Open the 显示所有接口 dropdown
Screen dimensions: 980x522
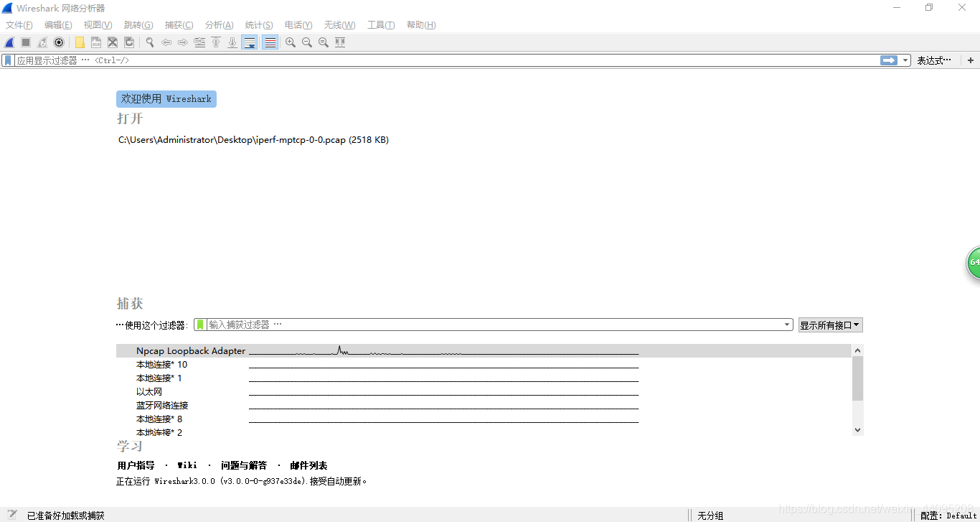[830, 325]
